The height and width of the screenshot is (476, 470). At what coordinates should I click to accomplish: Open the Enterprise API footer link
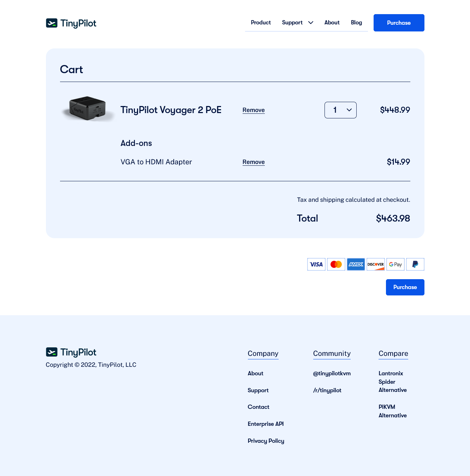(266, 424)
